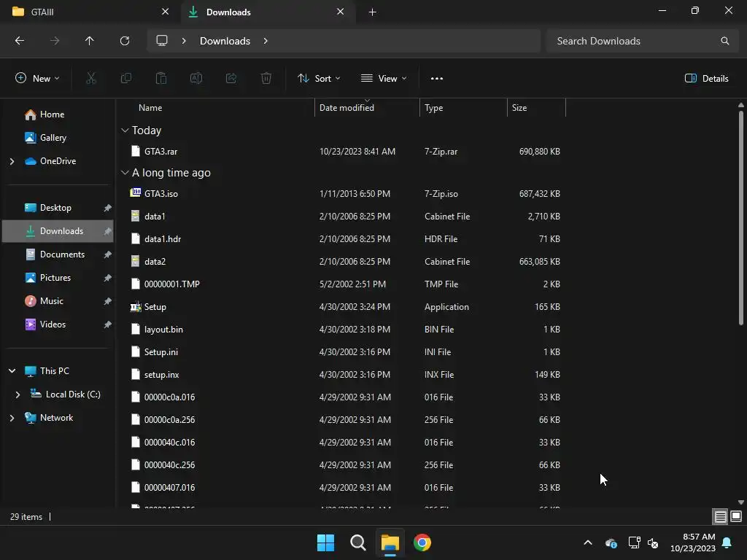Open the See more ellipsis menu
The width and height of the screenshot is (747, 560).
437,79
